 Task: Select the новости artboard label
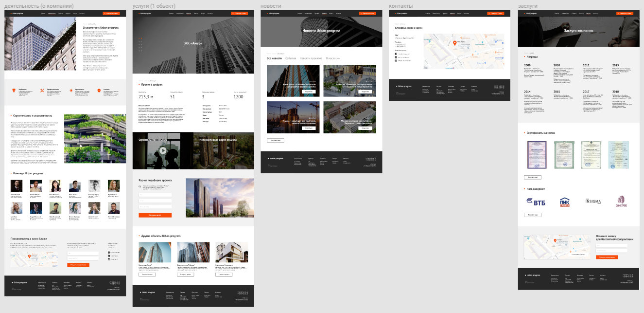pos(270,5)
